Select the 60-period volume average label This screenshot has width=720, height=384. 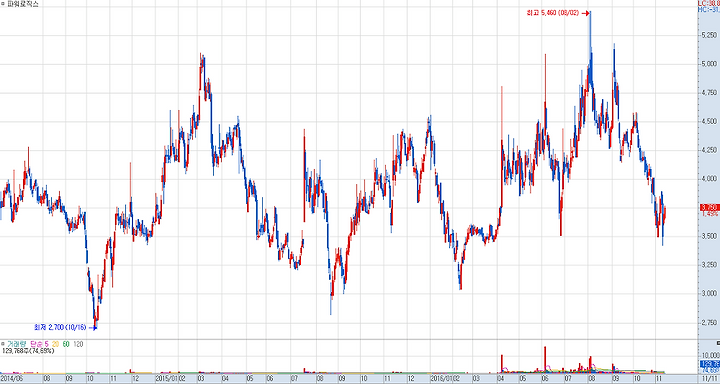pos(66,344)
